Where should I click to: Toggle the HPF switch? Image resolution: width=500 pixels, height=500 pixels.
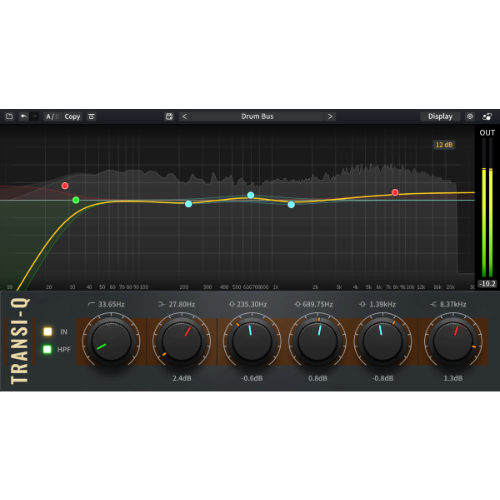[47, 349]
